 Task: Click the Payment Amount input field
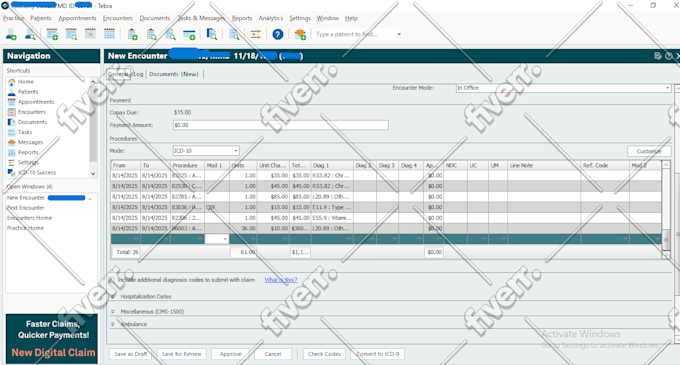[281, 125]
